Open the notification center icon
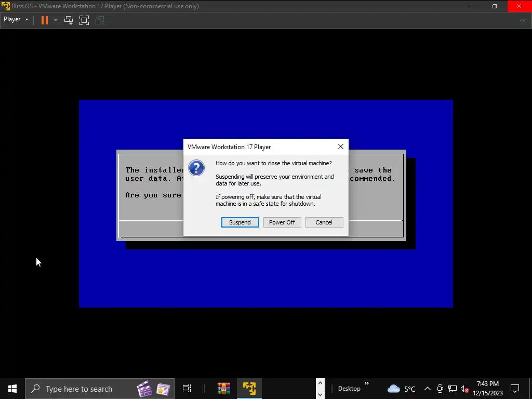This screenshot has height=399, width=532. [515, 389]
